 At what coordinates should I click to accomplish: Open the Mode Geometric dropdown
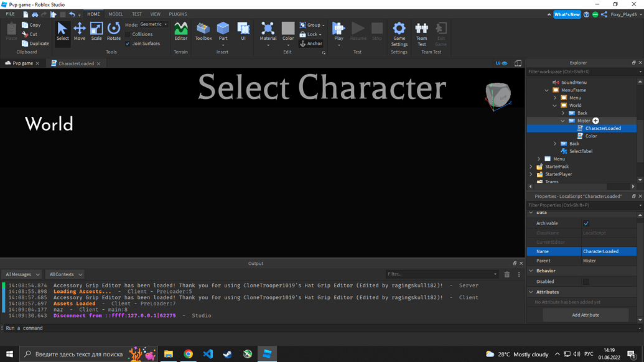[x=154, y=25]
